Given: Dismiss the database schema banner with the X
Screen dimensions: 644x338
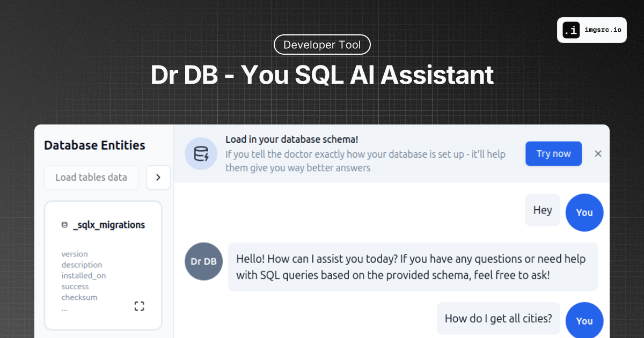Looking at the screenshot, I should pyautogui.click(x=598, y=153).
